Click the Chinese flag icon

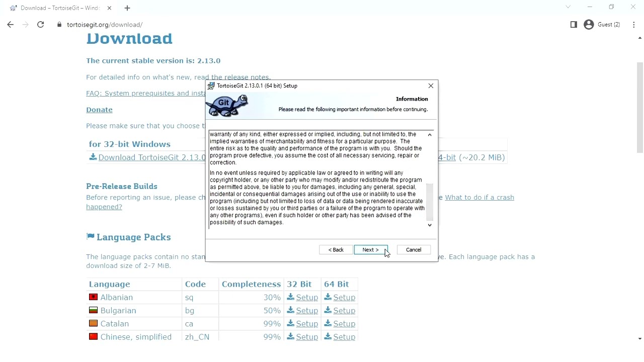[93, 336]
